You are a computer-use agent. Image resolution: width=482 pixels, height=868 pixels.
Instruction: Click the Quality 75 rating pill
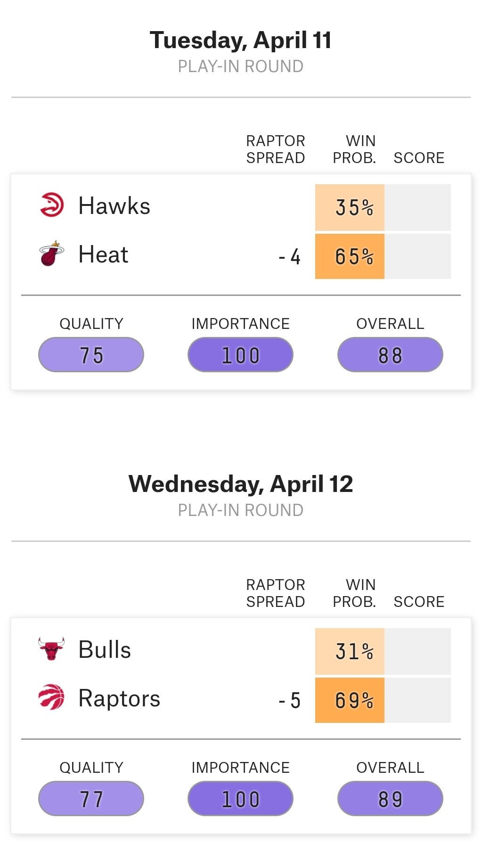91,355
